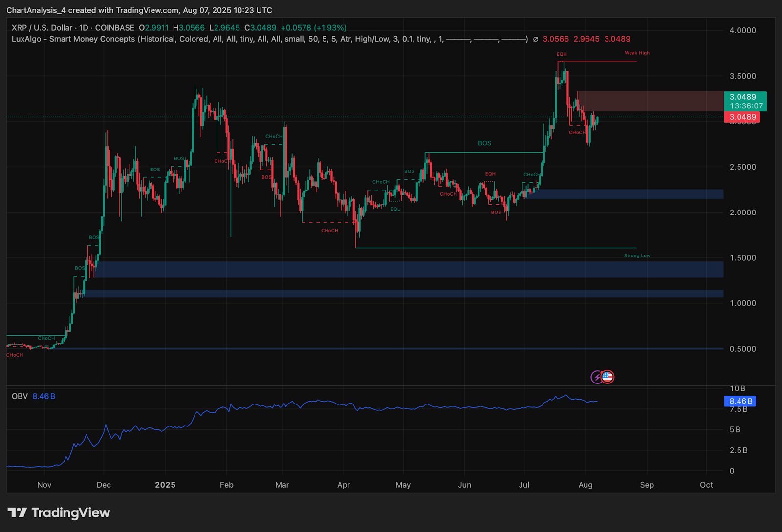Image resolution: width=782 pixels, height=532 pixels.
Task: Click Feb on the time axis
Action: (226, 485)
